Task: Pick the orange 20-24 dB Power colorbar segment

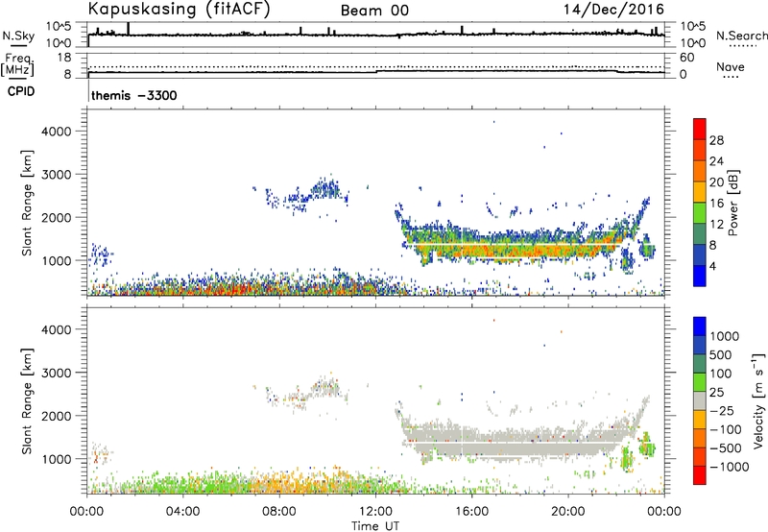Action: (700, 171)
